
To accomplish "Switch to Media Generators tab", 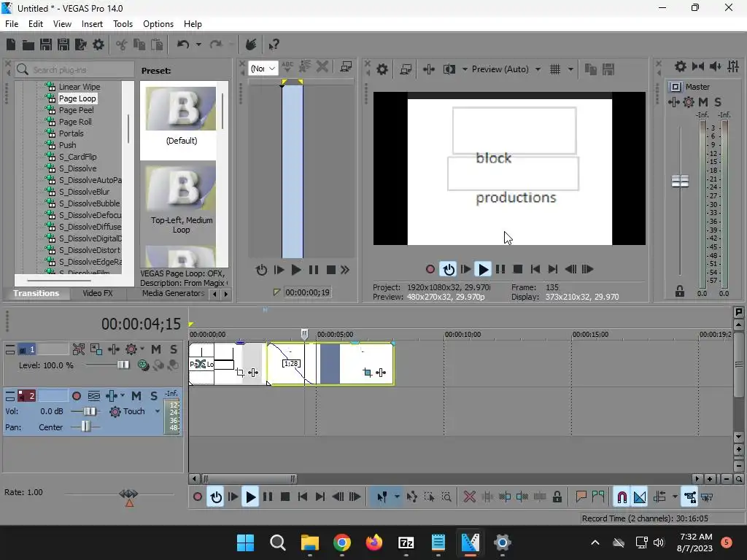I will [x=173, y=293].
